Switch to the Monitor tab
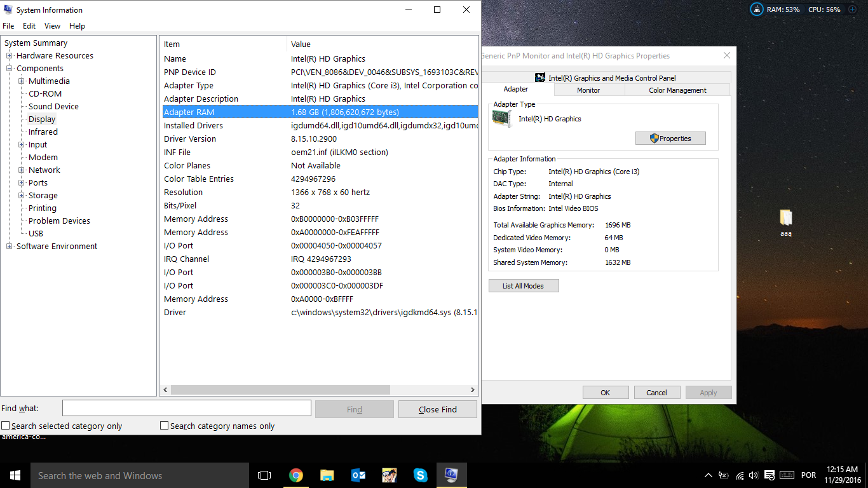The width and height of the screenshot is (868, 488). point(588,90)
